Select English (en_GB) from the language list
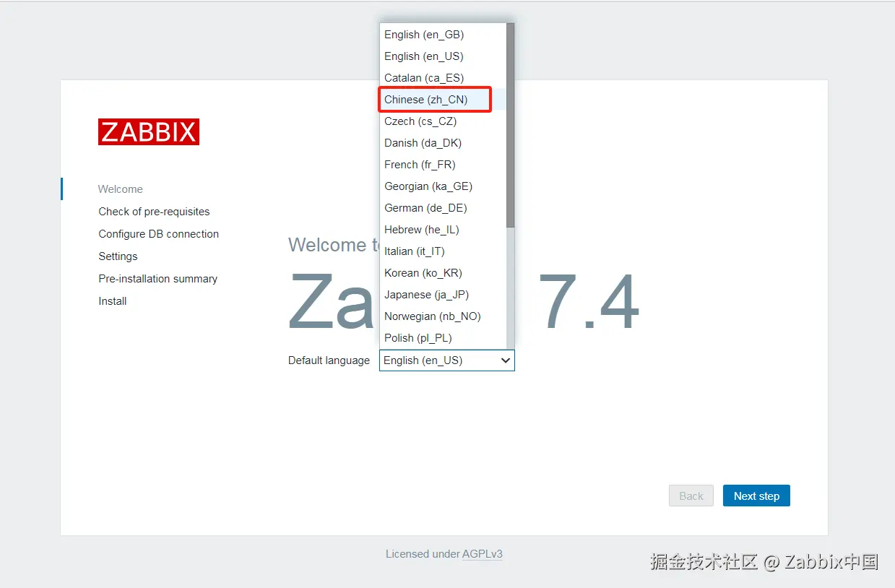Viewport: 895px width, 588px height. [x=443, y=35]
